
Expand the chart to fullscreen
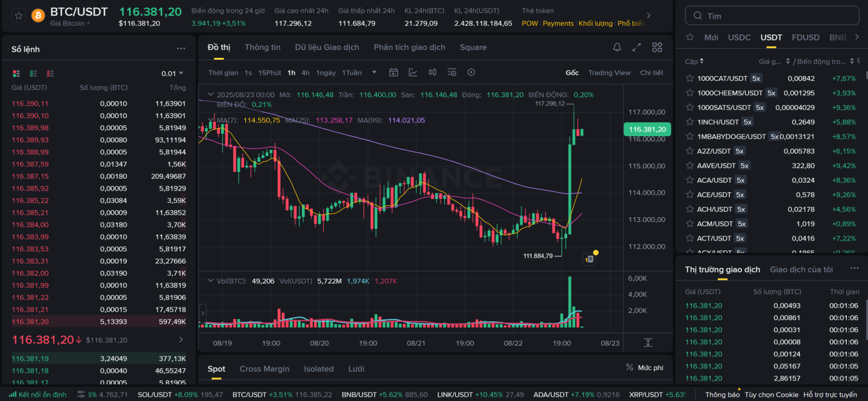(x=637, y=47)
